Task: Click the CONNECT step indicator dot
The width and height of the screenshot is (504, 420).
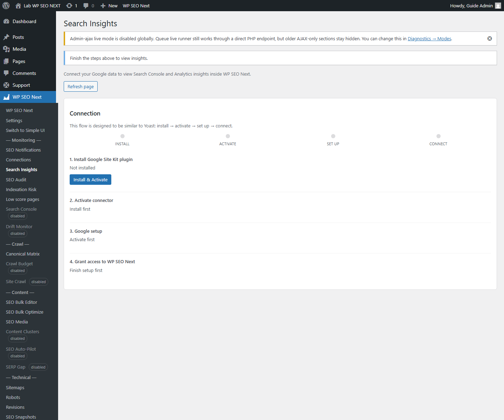Action: [439, 136]
